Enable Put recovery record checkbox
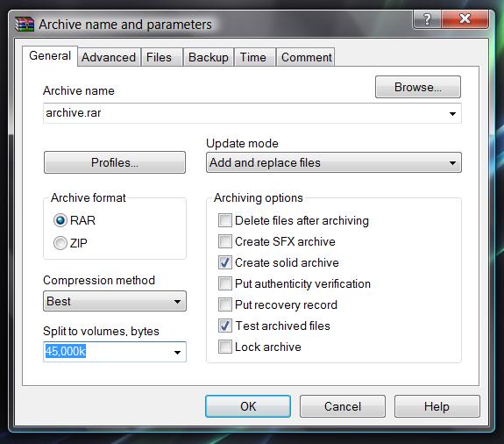 [225, 304]
